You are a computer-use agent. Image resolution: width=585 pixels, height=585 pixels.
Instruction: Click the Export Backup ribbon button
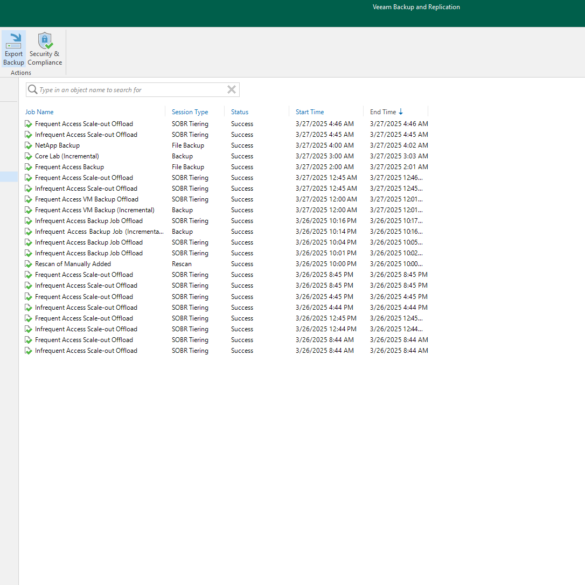[13, 49]
